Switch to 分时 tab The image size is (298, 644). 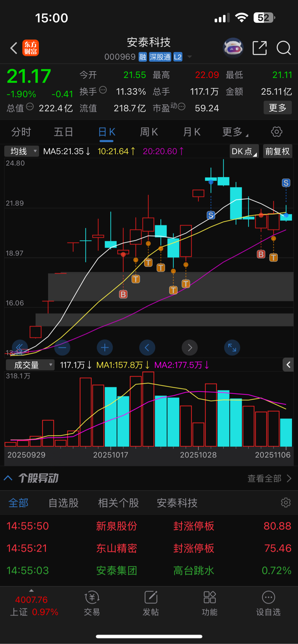21,132
